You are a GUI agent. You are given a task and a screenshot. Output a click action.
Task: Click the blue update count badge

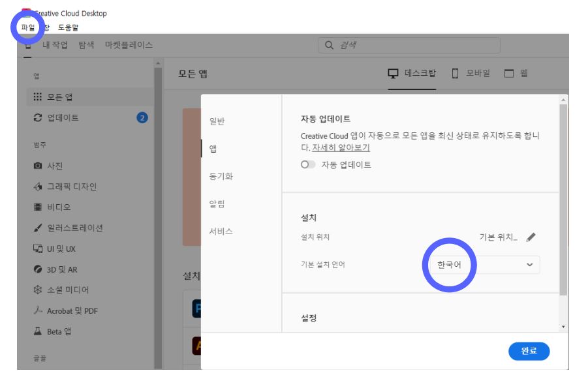click(x=142, y=118)
